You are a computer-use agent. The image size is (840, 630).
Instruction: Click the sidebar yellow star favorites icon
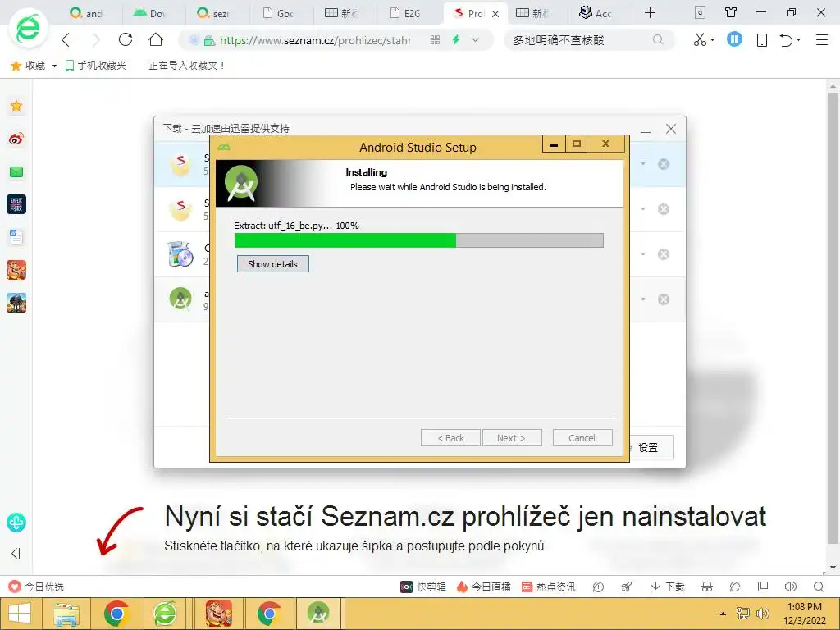(16, 106)
